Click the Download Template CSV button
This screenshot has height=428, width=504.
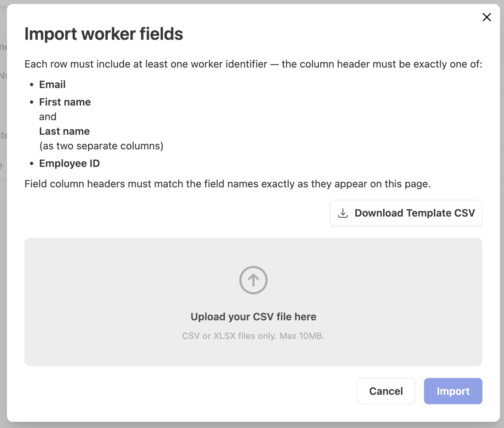(406, 213)
